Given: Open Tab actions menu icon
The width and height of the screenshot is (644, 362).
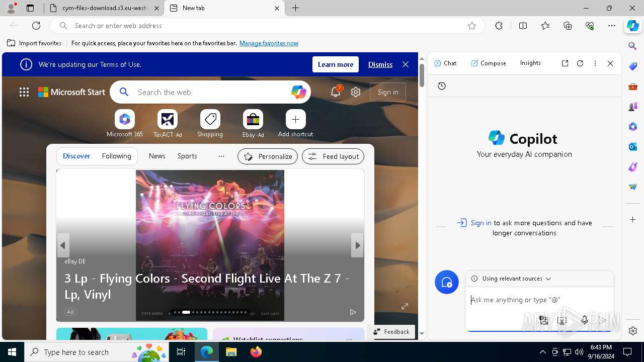Looking at the screenshot, I should pos(30,8).
